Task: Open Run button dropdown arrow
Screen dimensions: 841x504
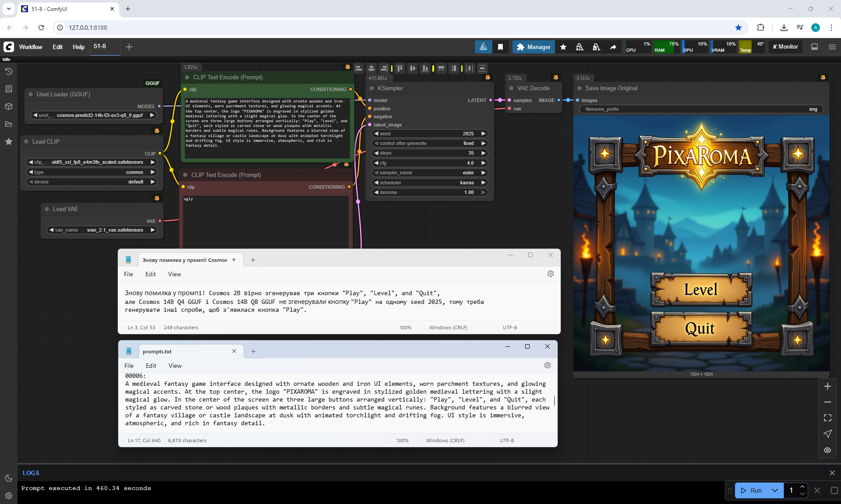Action: tap(774, 490)
